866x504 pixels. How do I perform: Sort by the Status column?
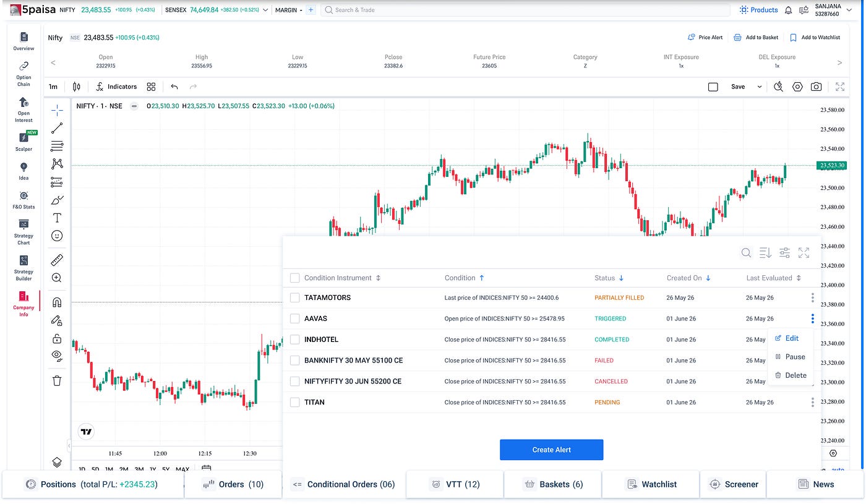point(609,278)
